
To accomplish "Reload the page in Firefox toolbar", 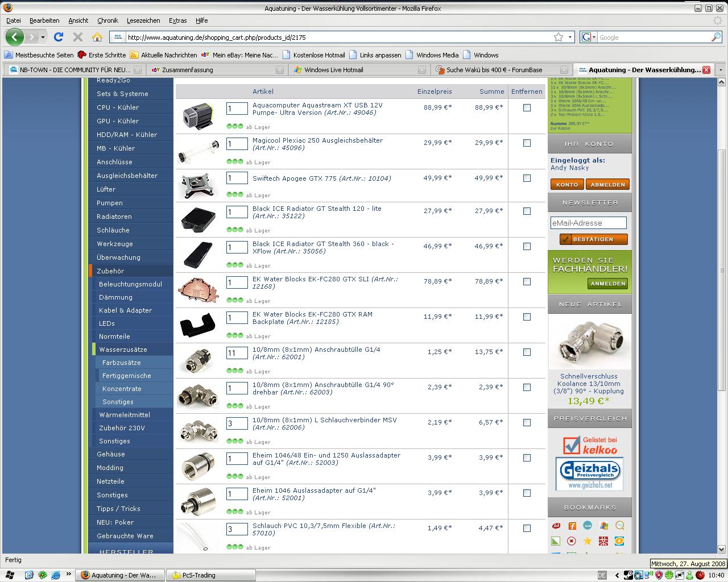I will pos(58,37).
